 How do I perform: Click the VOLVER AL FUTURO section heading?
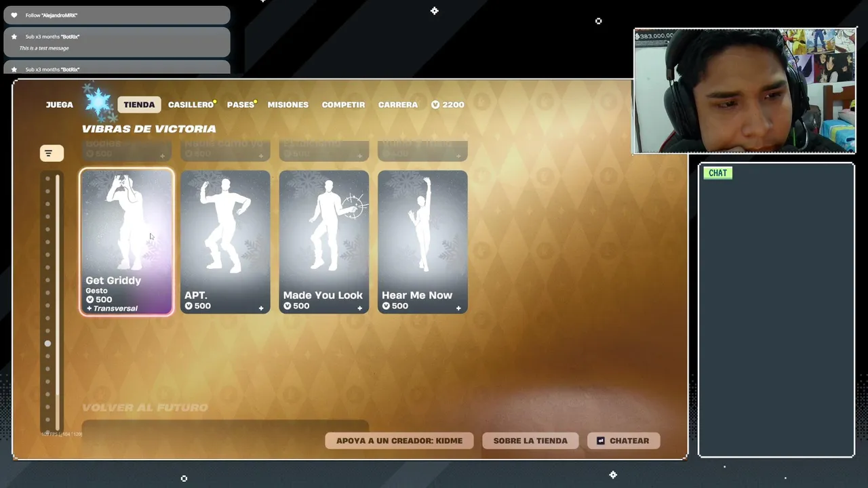coord(145,407)
